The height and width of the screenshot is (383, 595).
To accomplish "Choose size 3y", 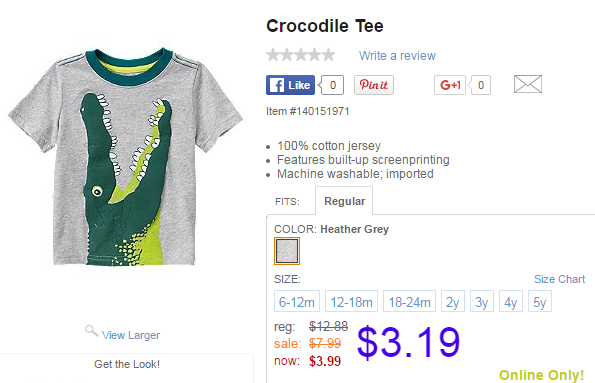I will click(x=482, y=301).
